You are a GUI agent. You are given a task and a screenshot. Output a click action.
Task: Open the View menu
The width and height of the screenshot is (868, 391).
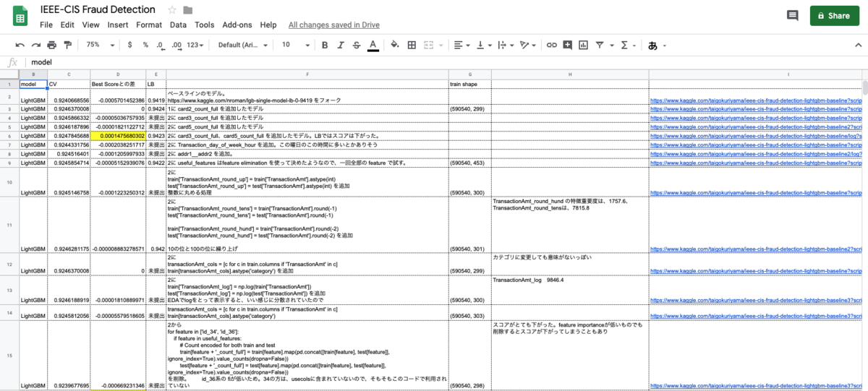pyautogui.click(x=91, y=25)
